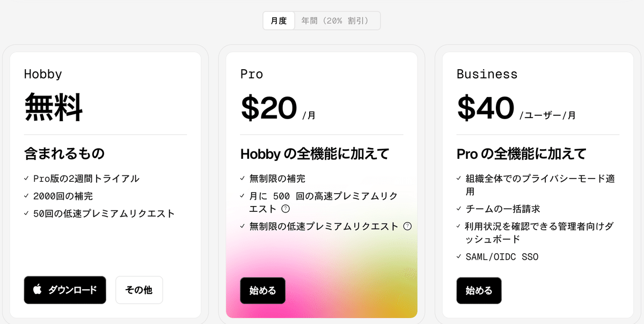Select the Pro plan card header
The image size is (644, 324).
click(251, 74)
